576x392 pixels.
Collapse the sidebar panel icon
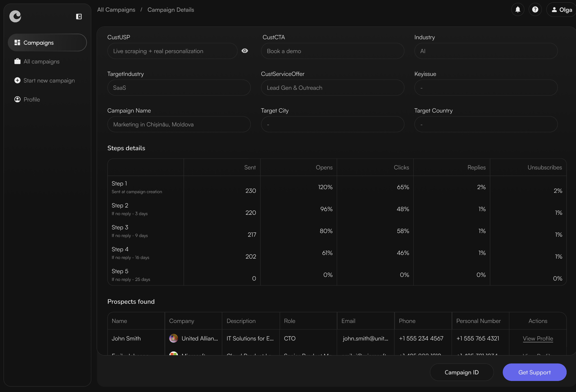coord(79,17)
